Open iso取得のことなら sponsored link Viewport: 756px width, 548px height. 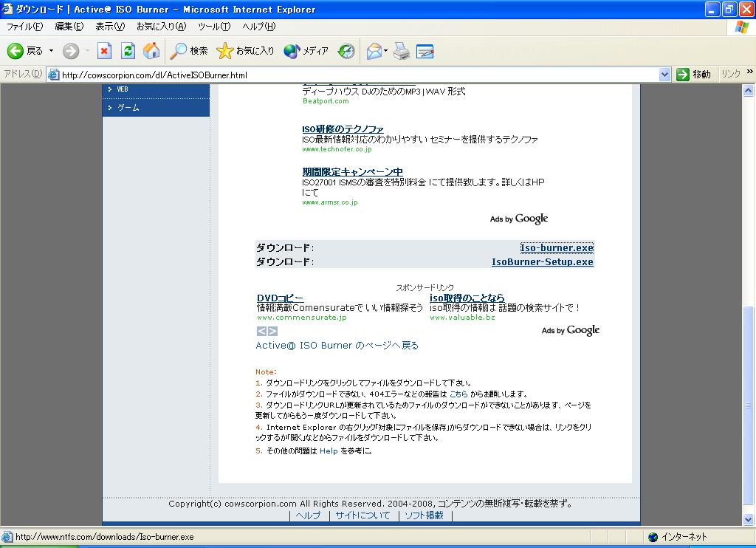coord(467,298)
